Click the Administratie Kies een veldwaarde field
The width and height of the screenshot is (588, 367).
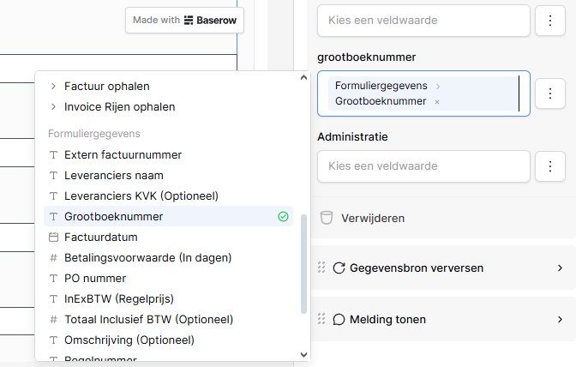pyautogui.click(x=423, y=165)
